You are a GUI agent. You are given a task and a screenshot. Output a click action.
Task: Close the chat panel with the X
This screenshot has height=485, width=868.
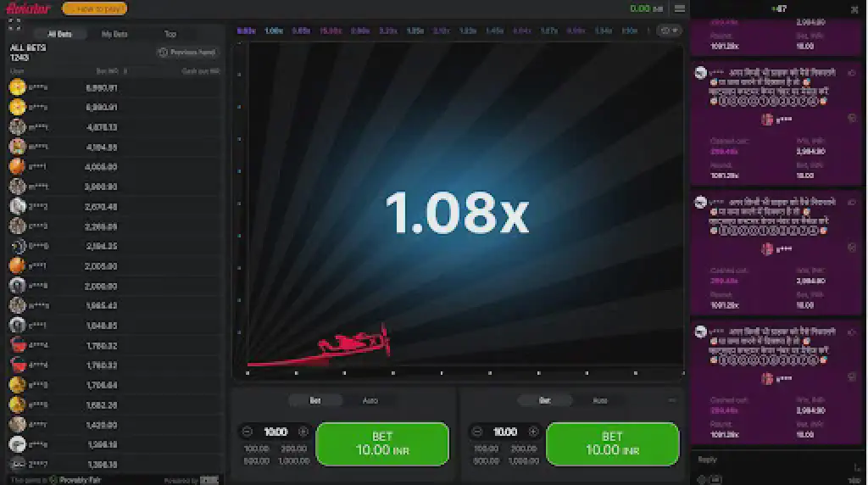coord(854,9)
